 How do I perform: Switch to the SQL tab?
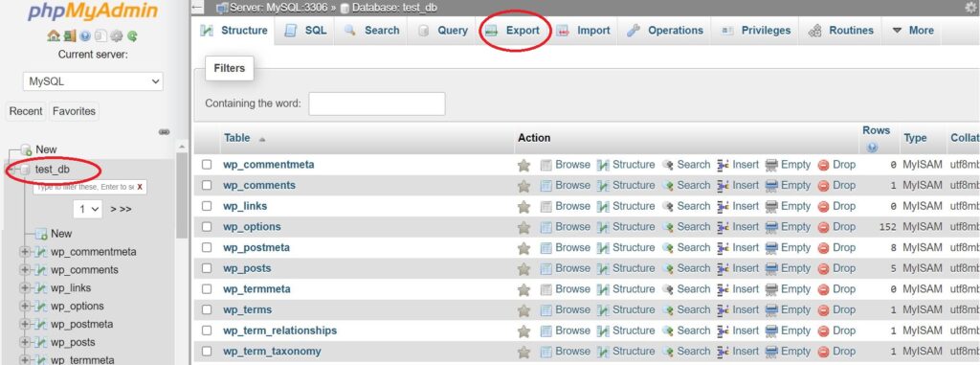point(305,30)
